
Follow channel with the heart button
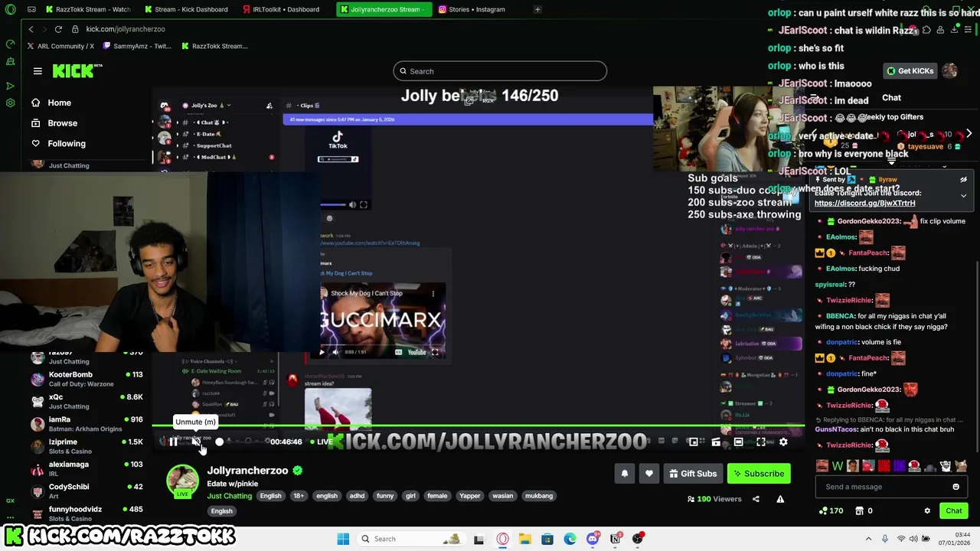point(649,474)
